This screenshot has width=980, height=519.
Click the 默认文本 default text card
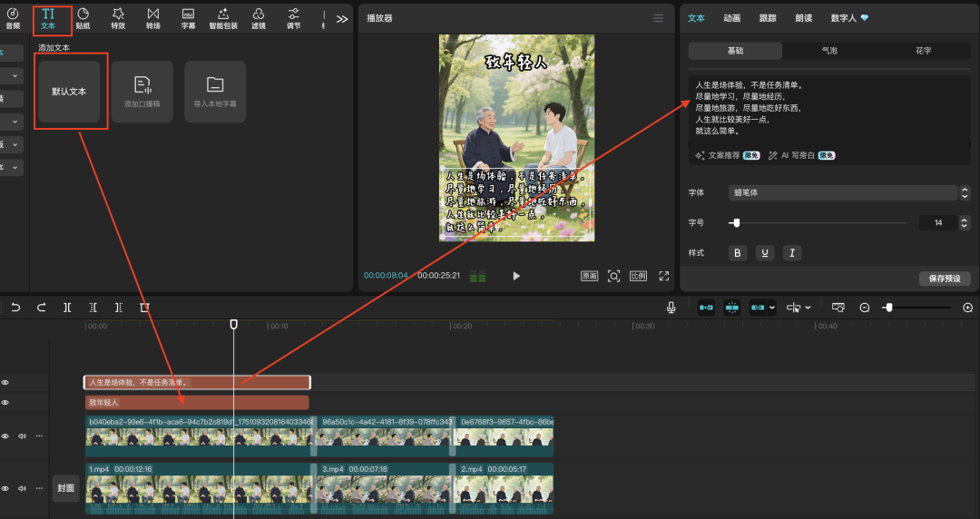point(69,92)
